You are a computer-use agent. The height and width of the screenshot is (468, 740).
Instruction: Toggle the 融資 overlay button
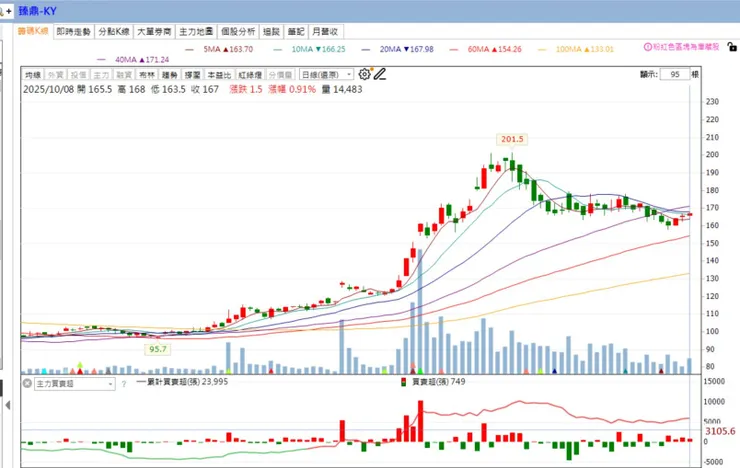[x=124, y=75]
